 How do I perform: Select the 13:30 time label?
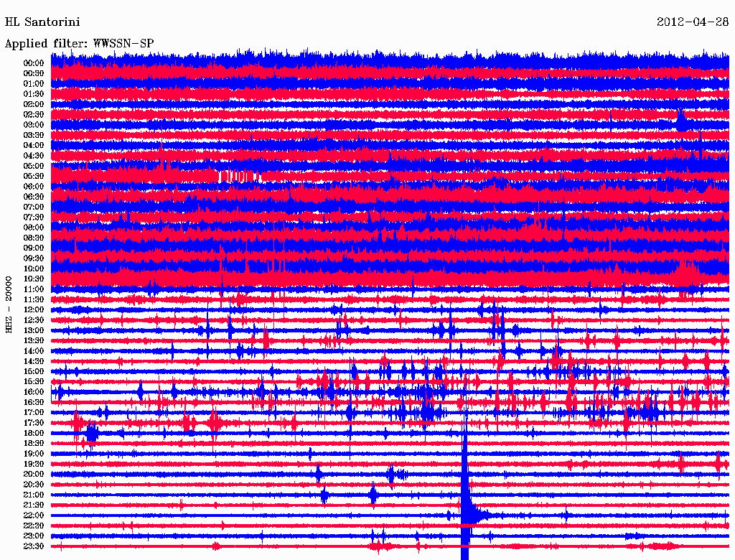coord(34,341)
